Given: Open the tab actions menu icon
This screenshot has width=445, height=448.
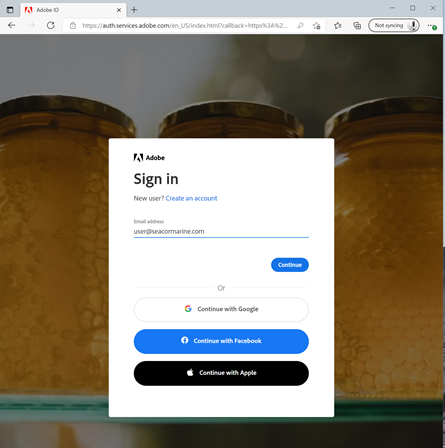Looking at the screenshot, I should click(x=10, y=10).
